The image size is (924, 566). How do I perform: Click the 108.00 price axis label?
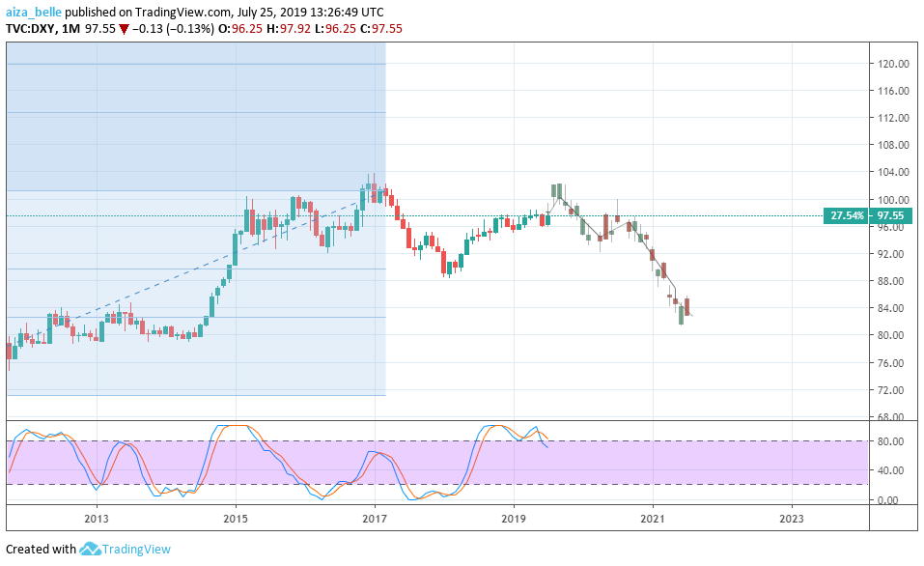tap(893, 145)
